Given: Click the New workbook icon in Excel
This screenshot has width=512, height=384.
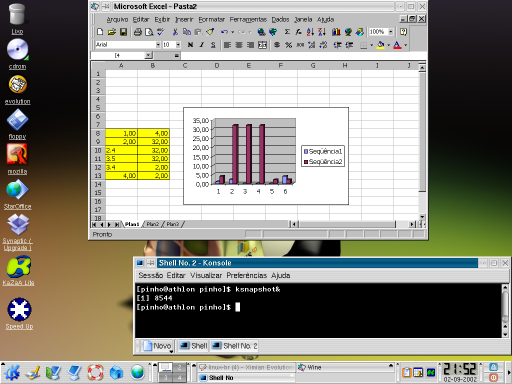Looking at the screenshot, I should click(x=100, y=32).
